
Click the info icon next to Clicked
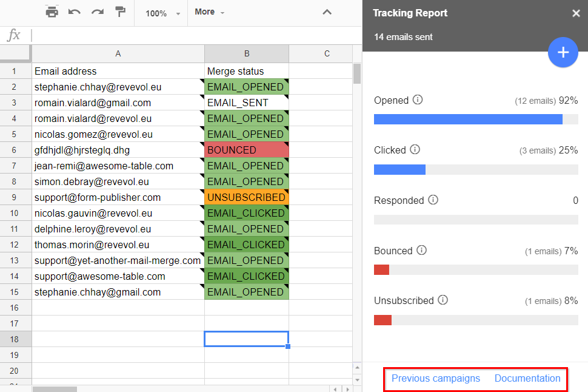[415, 149]
